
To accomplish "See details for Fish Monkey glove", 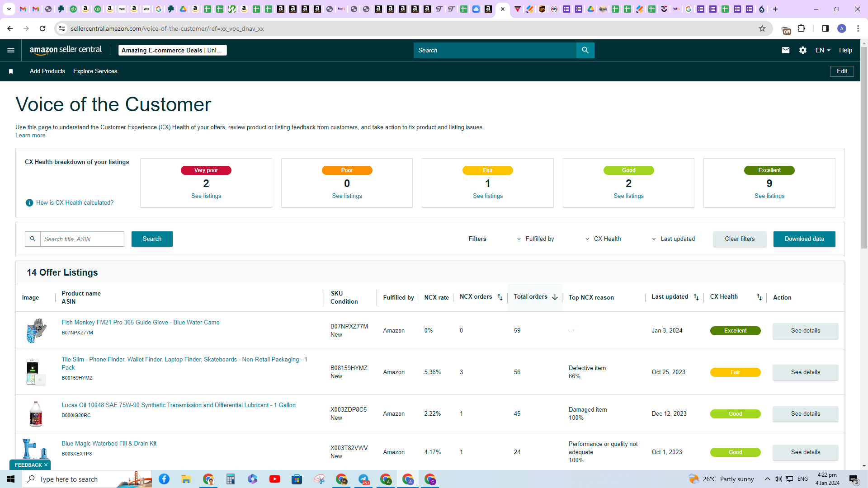I will pos(805,331).
